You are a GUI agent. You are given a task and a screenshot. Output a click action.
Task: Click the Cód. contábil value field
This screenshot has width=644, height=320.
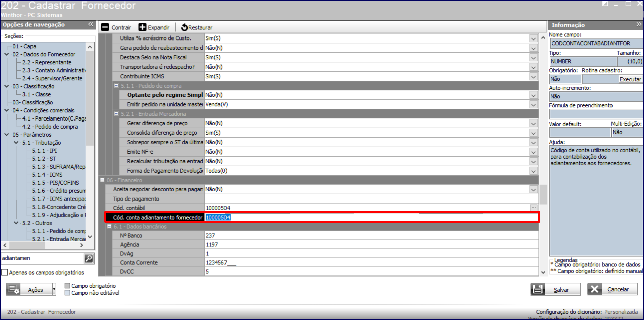click(367, 208)
